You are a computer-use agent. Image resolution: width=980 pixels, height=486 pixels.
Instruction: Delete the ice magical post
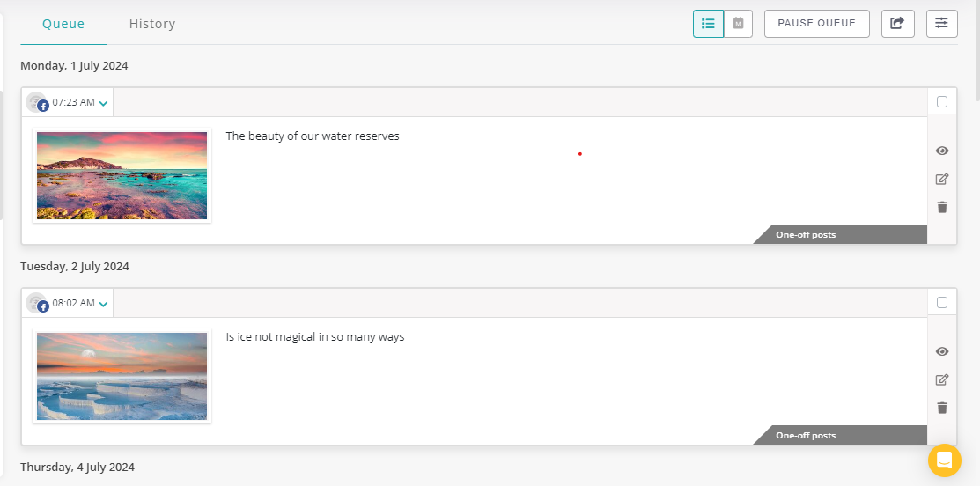coord(942,408)
